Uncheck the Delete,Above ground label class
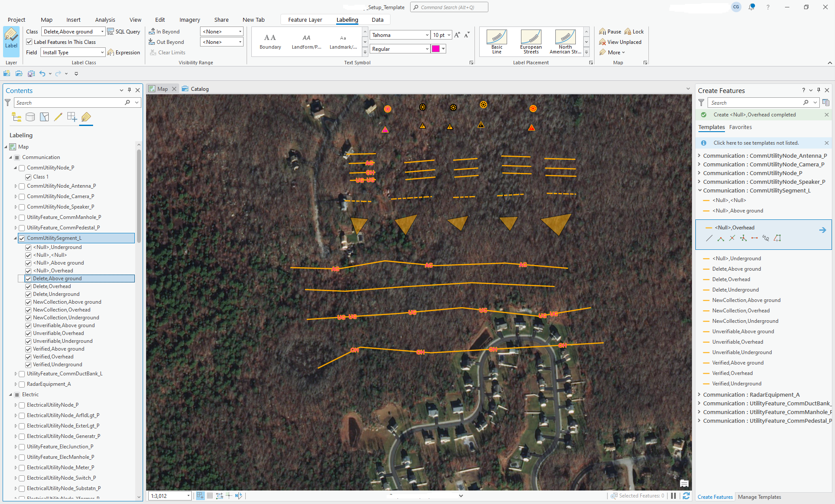The height and width of the screenshot is (504, 835). click(x=28, y=279)
